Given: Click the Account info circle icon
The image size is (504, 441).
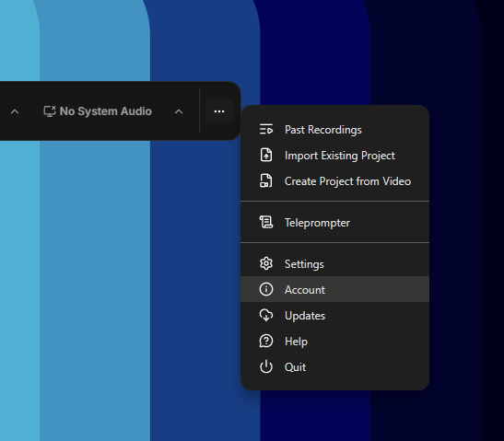Looking at the screenshot, I should click(266, 289).
